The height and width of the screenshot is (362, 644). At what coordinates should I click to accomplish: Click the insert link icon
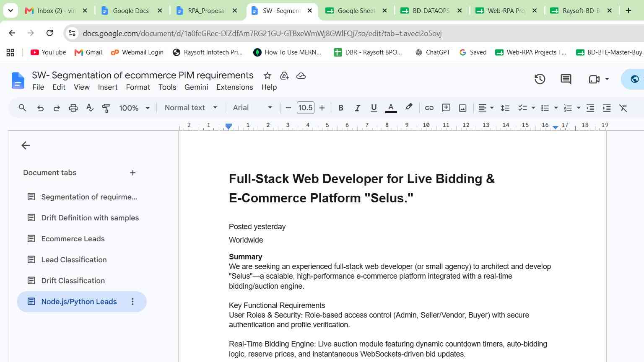[x=429, y=108]
